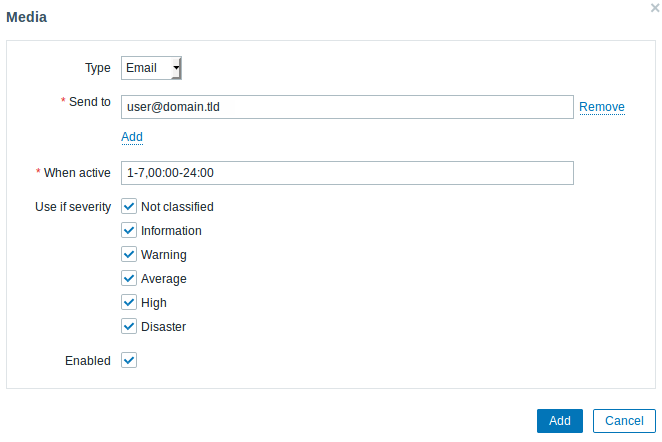Close the Media dialog with the X icon

[655, 8]
